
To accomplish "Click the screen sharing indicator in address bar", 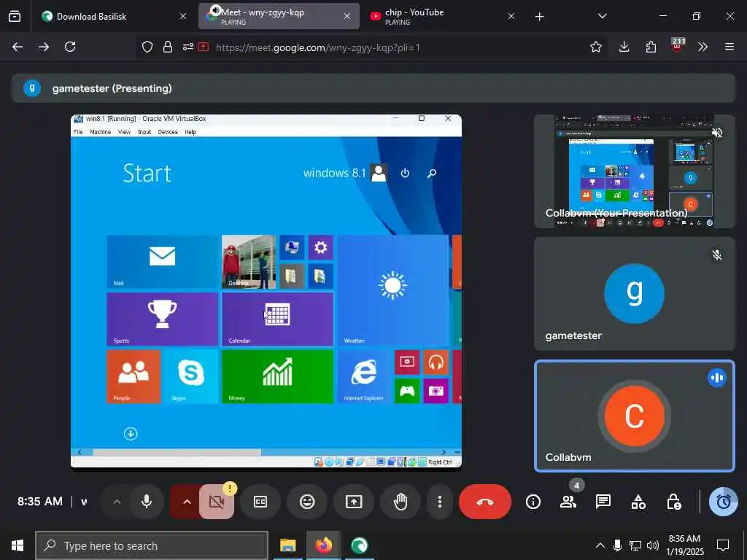I will pyautogui.click(x=204, y=47).
